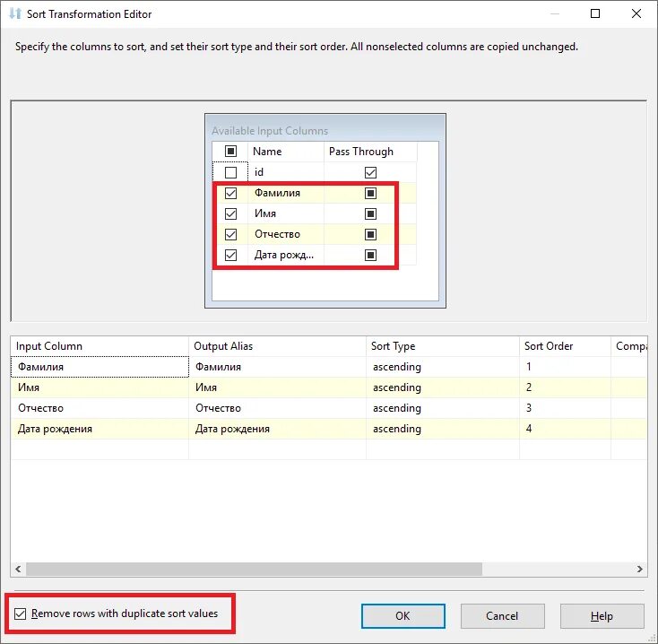Click the horizontal scrollbar left arrow

click(x=18, y=570)
